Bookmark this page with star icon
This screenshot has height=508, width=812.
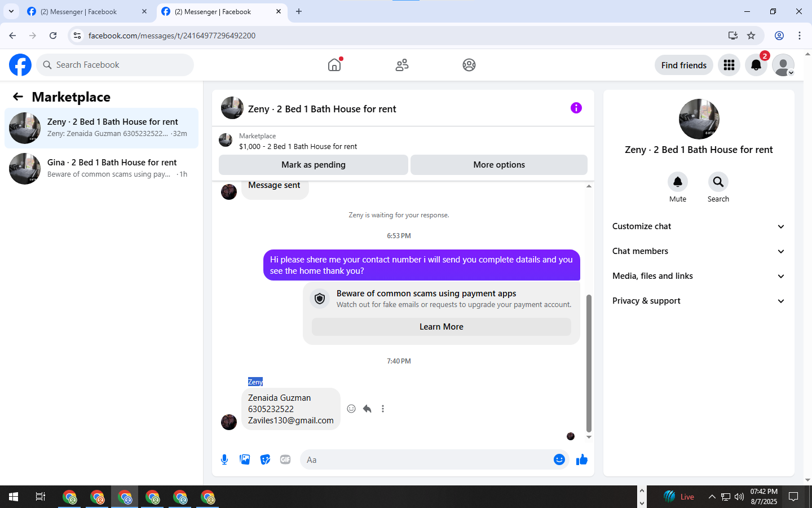(751, 36)
